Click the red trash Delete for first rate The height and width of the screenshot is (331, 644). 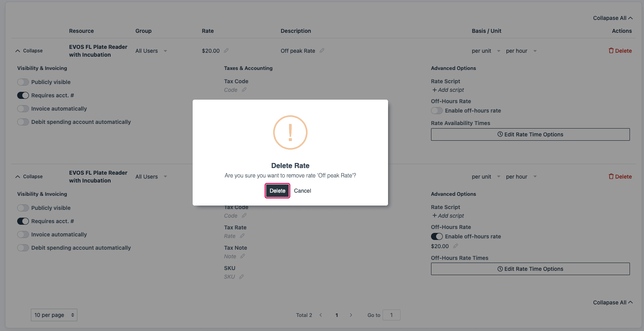coord(620,51)
